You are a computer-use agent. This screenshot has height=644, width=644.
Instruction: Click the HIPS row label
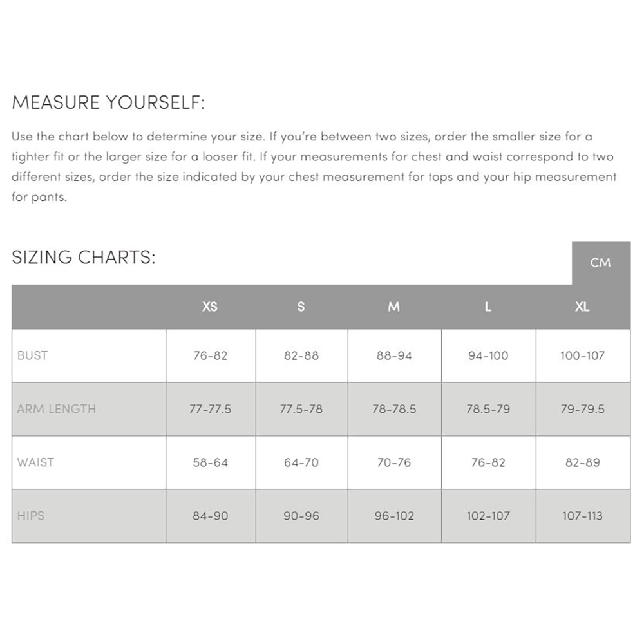[x=31, y=516]
